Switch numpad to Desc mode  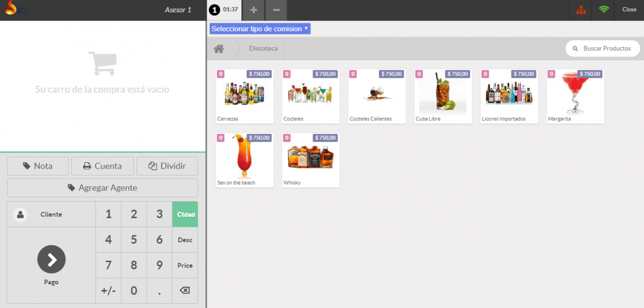pyautogui.click(x=185, y=240)
